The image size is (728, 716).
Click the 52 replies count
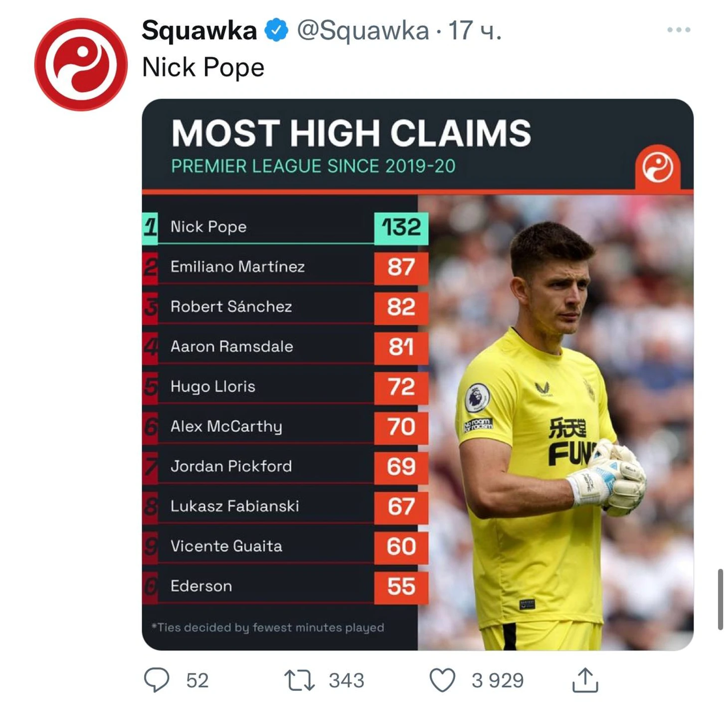click(197, 681)
